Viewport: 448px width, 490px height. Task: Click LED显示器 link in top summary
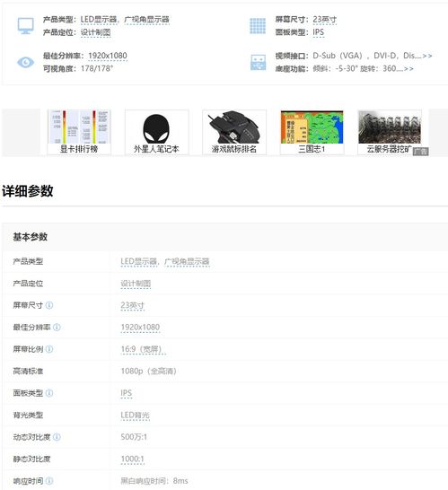tap(99, 20)
